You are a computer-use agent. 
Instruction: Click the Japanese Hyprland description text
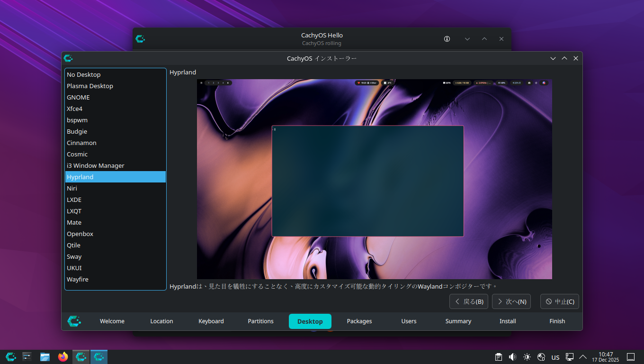(333, 286)
